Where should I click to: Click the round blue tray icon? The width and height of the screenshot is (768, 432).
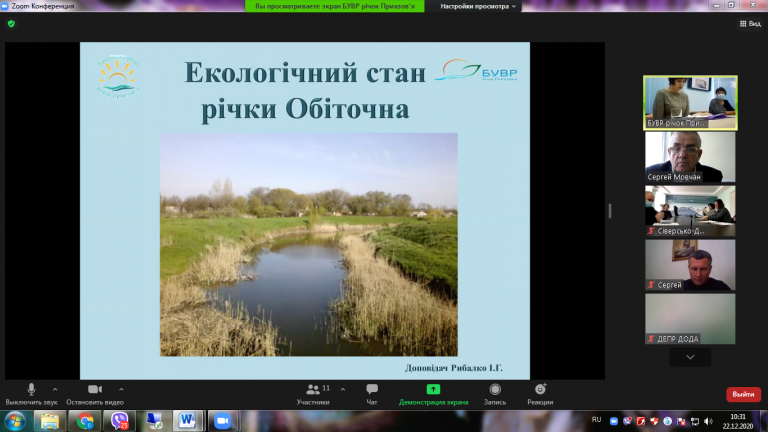tap(668, 421)
